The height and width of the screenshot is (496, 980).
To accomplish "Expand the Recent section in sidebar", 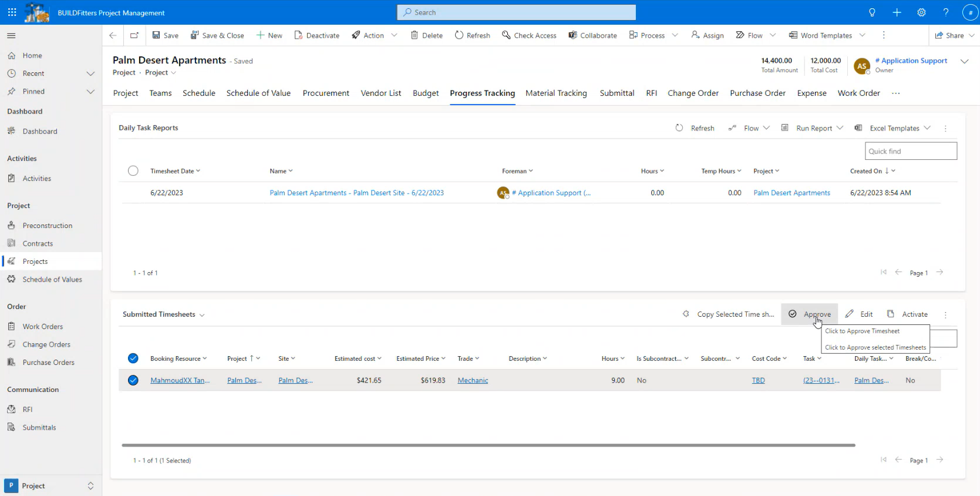I will tap(90, 73).
